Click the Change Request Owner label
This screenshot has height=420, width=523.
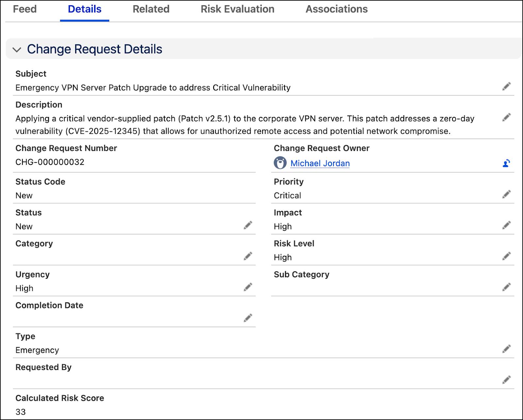point(322,148)
